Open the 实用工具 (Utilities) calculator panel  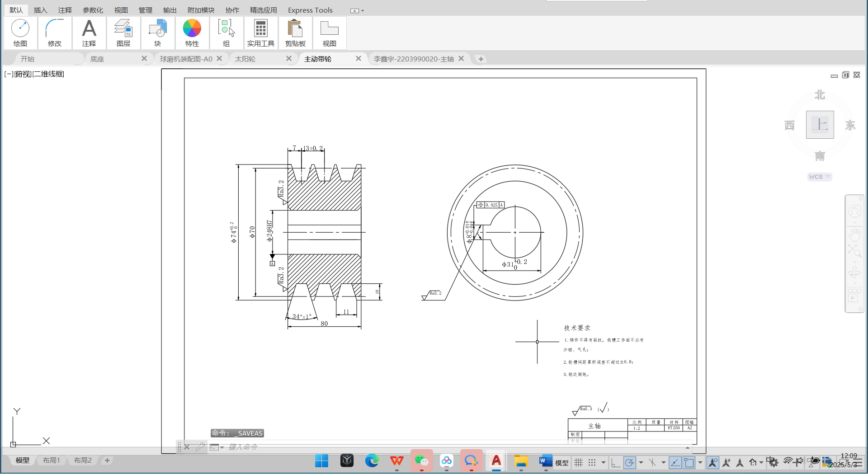(261, 33)
